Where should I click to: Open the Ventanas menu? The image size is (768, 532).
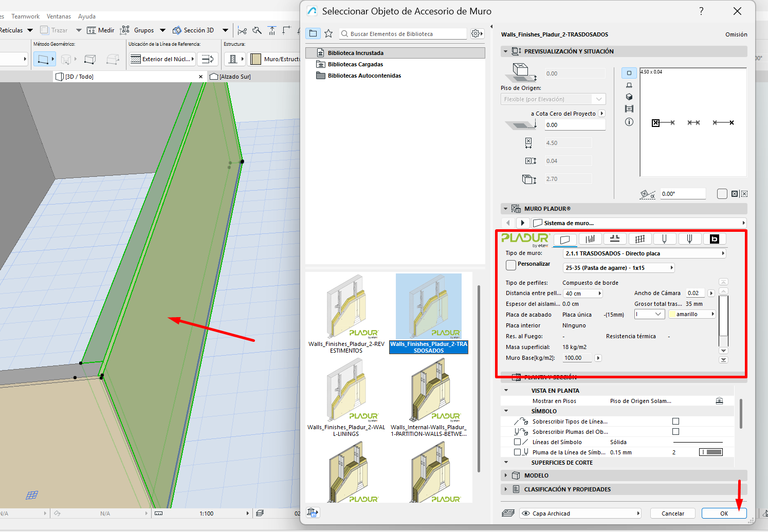pos(59,16)
